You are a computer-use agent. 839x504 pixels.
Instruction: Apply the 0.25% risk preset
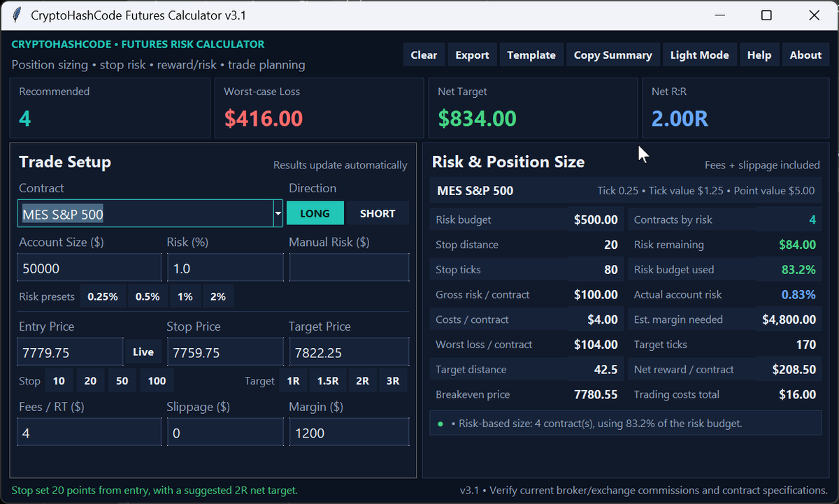point(103,296)
